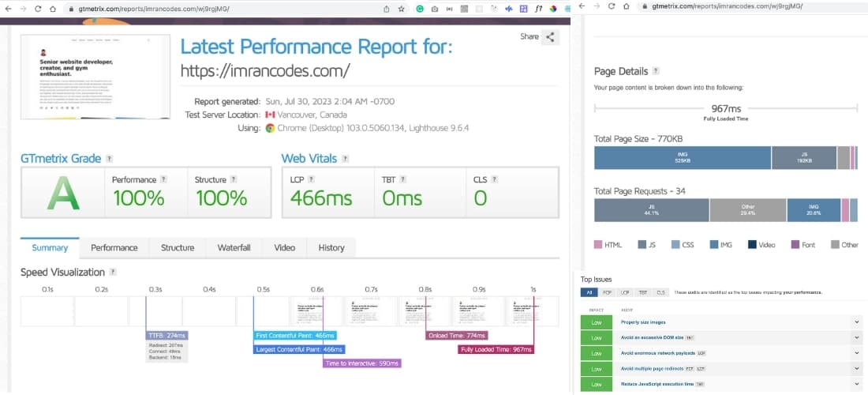Click the left window address bar URL
Viewport: 868px width, 395px height.
pos(152,9)
